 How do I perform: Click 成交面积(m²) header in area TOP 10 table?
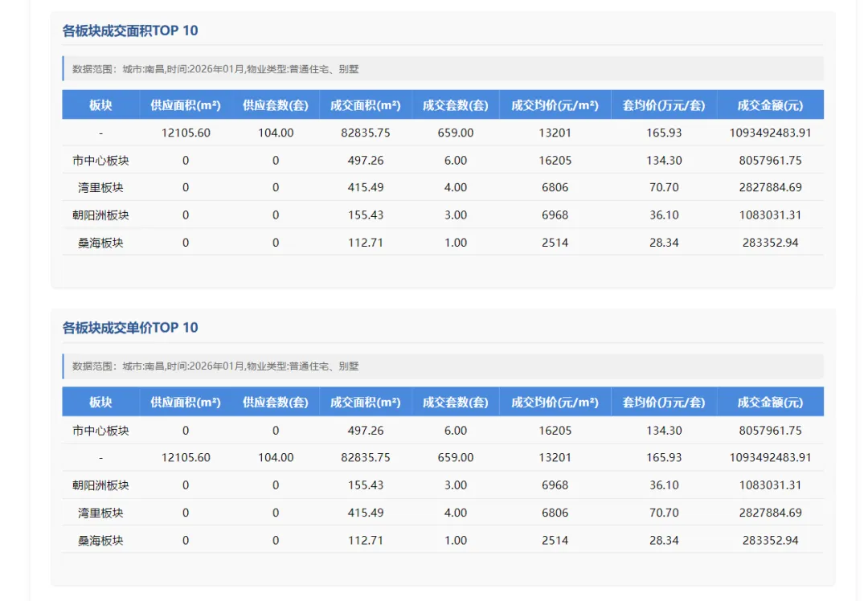[366, 105]
